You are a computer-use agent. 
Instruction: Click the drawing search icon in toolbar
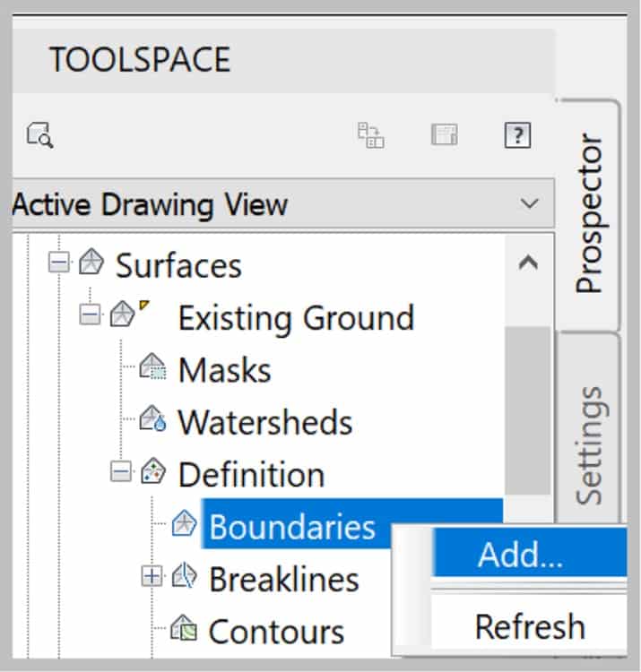(39, 135)
